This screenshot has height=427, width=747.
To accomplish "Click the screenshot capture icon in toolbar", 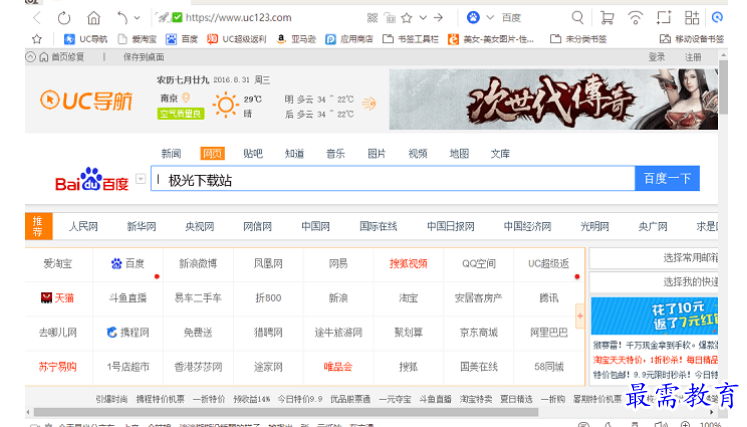I will click(x=664, y=18).
